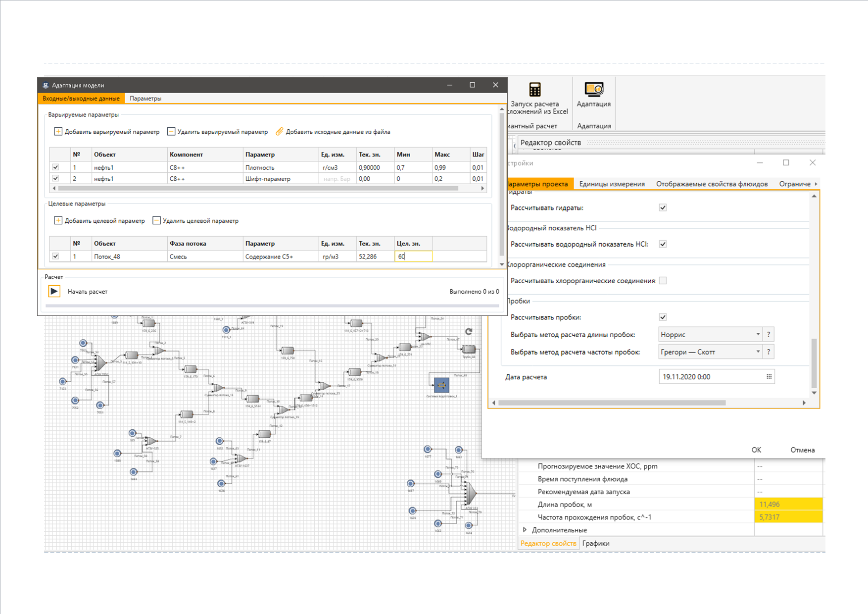
Task: Click the help button next to Норрис
Action: coord(769,334)
